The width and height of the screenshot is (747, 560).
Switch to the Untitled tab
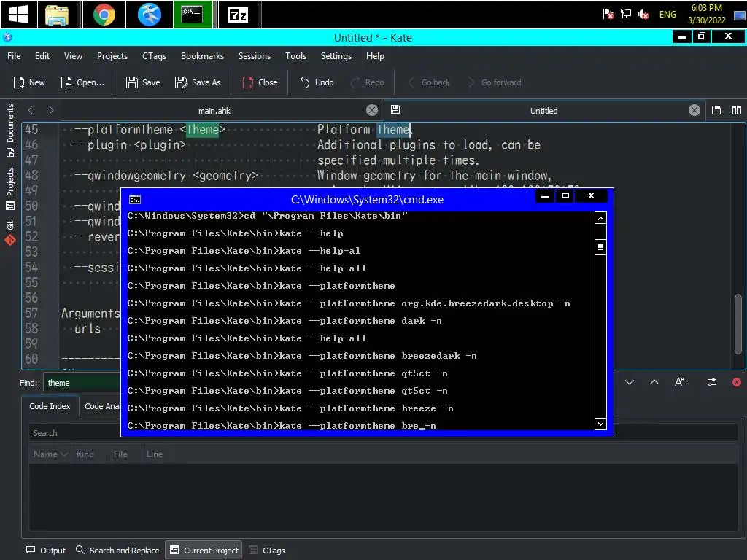[x=543, y=111]
